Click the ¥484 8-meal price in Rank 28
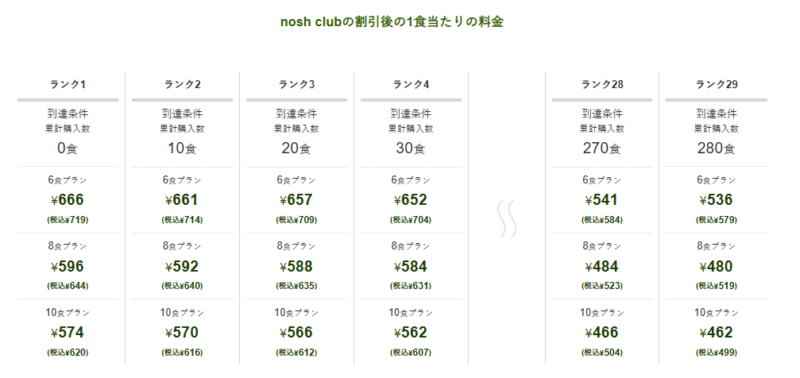This screenshot has width=800, height=378. [602, 266]
